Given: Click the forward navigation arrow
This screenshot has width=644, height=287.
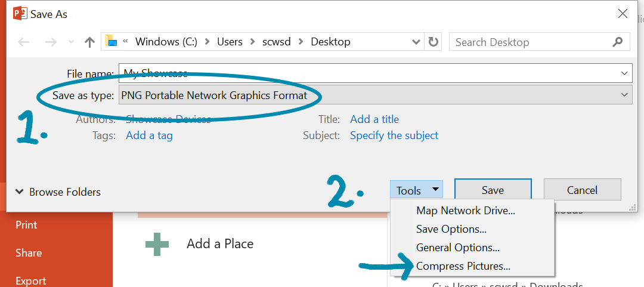Looking at the screenshot, I should (51, 42).
